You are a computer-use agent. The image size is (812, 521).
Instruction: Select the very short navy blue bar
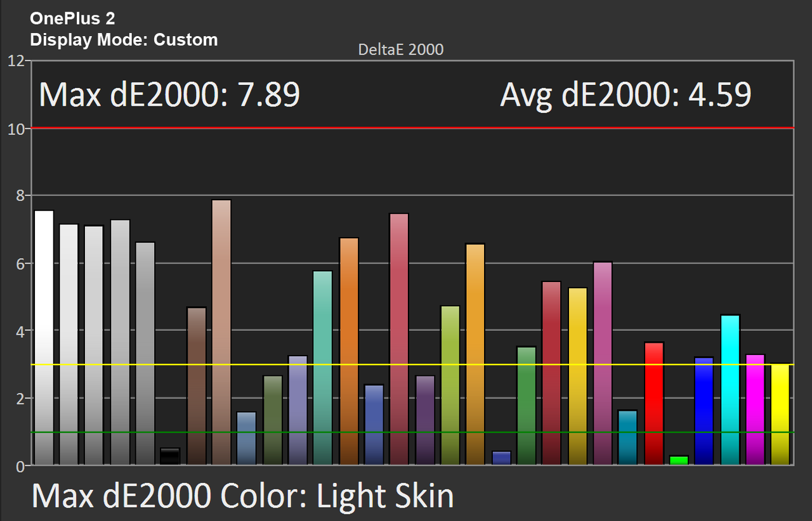pos(502,458)
